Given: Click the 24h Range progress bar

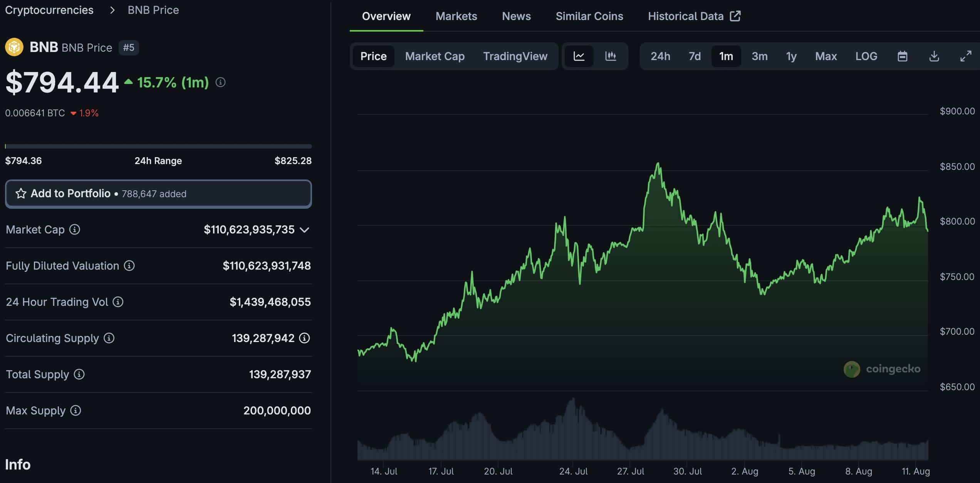Looking at the screenshot, I should (158, 146).
